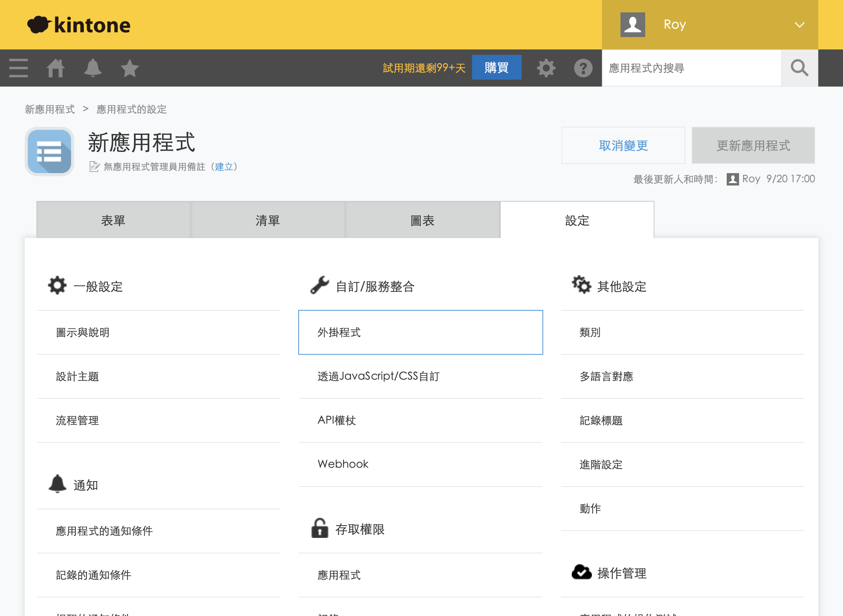Click the blue app icon beside 新應用程式
Screen dimensions: 843x616
coord(49,151)
